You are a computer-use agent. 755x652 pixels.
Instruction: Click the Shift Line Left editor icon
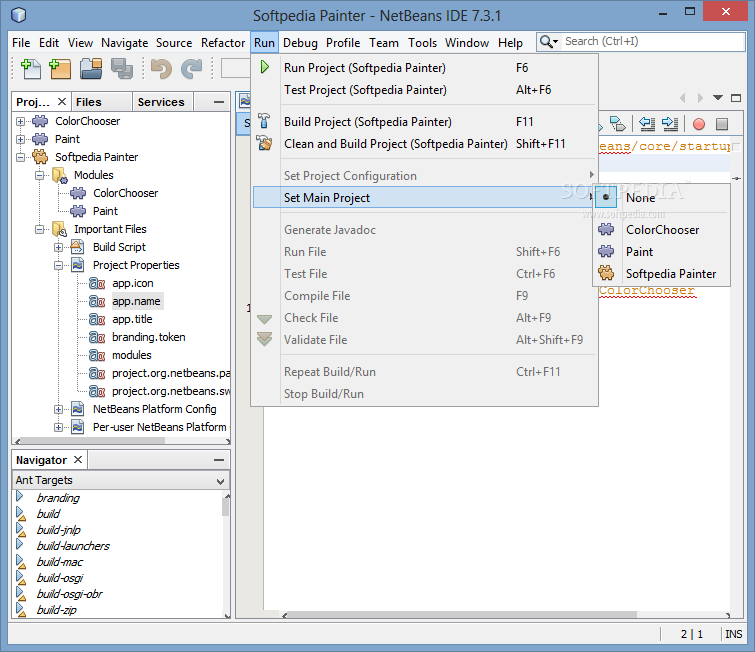(x=647, y=124)
